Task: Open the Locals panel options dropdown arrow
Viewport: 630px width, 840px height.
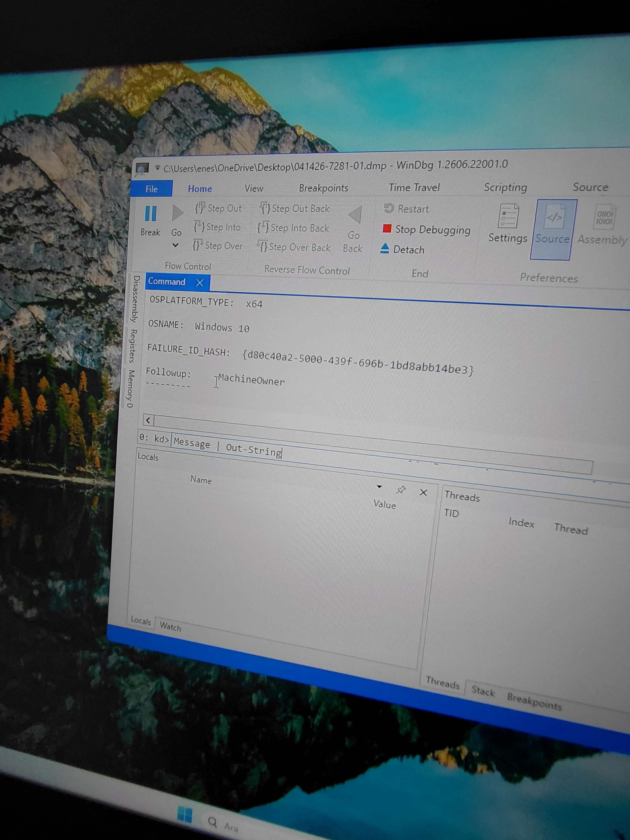Action: pyautogui.click(x=379, y=487)
